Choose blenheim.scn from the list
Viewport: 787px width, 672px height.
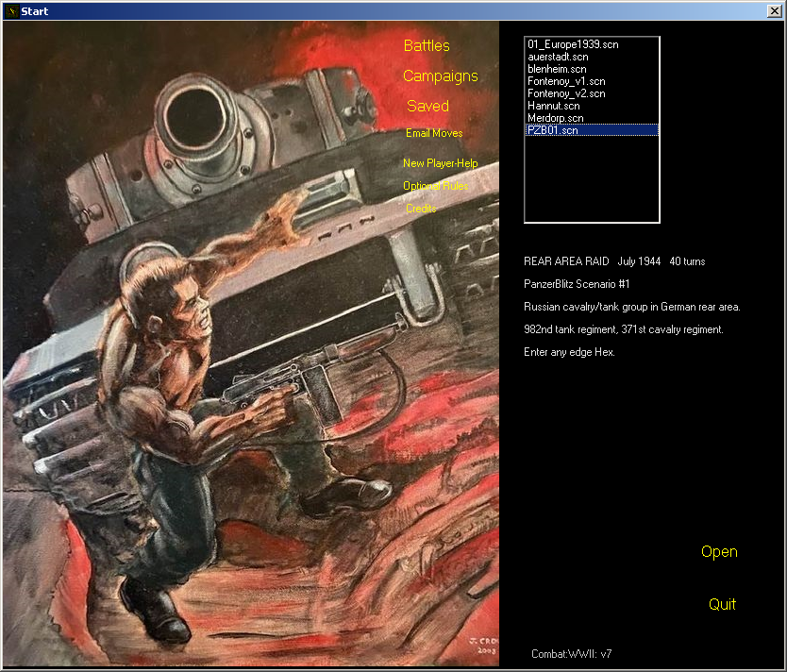tap(557, 69)
